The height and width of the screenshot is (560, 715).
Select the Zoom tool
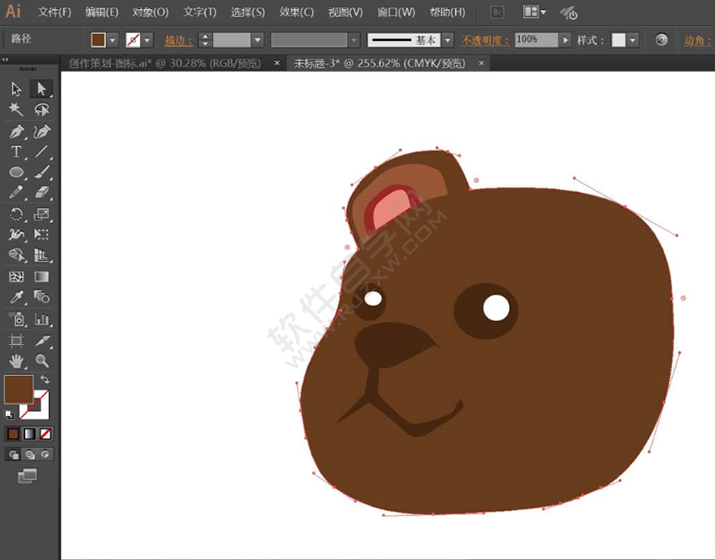click(x=42, y=360)
